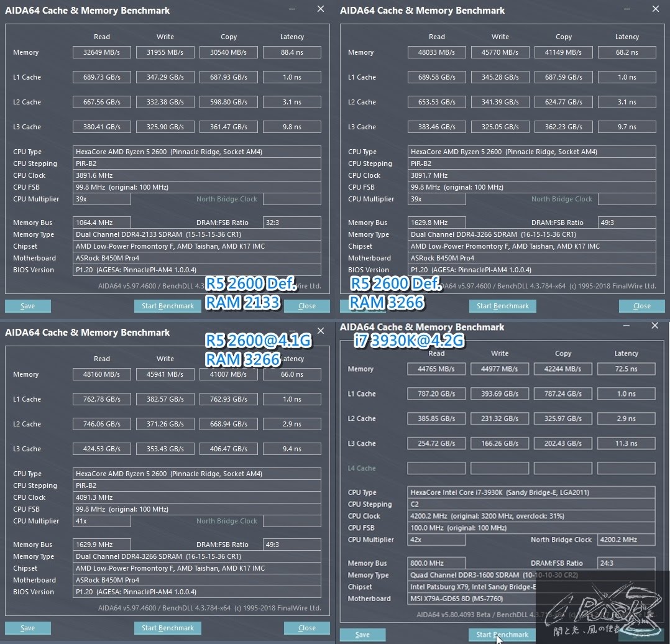This screenshot has width=670, height=644.
Task: Select the Chipset field showing Intel Patsburg X79
Action: pyautogui.click(x=531, y=587)
